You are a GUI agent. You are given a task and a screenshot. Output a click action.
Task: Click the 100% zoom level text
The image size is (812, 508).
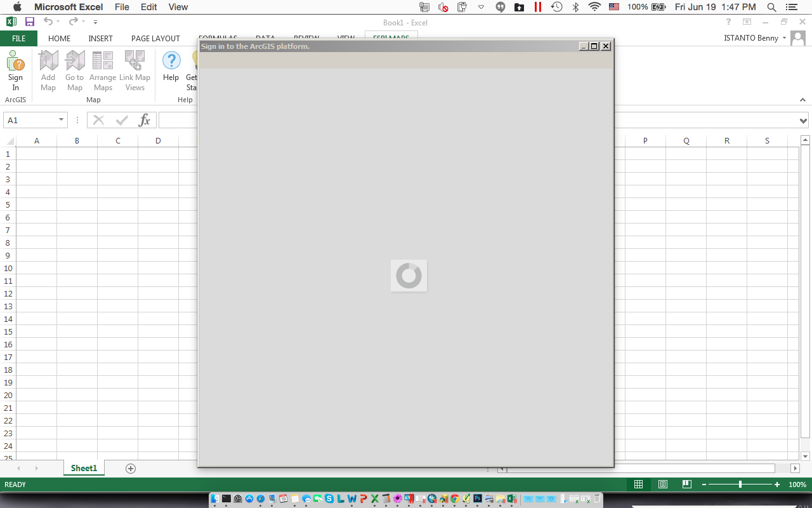[x=797, y=485]
